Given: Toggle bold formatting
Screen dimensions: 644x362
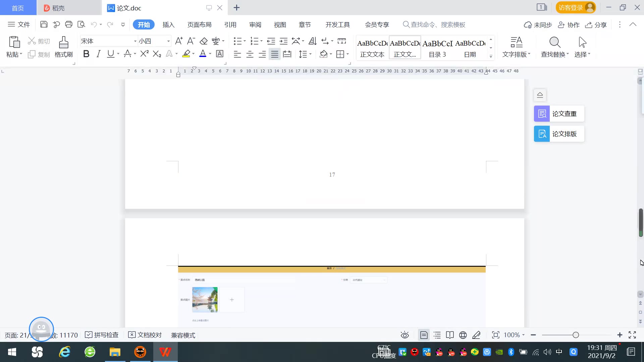Looking at the screenshot, I should pos(86,54).
